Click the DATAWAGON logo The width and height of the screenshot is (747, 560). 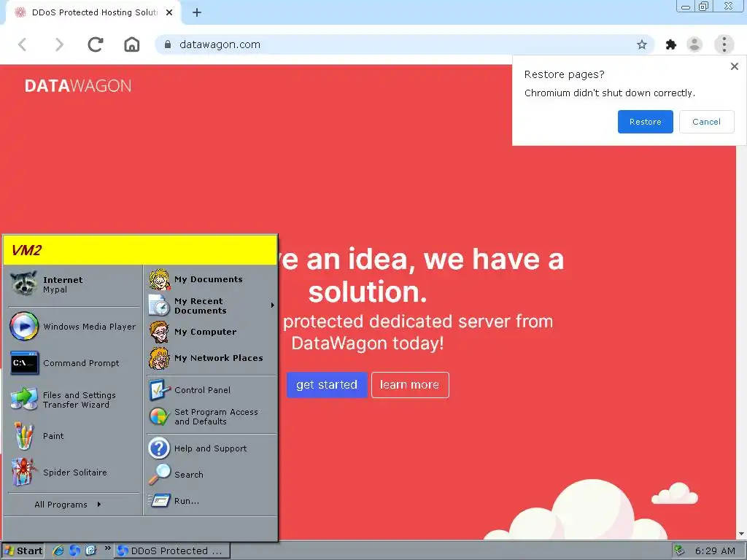tap(78, 86)
